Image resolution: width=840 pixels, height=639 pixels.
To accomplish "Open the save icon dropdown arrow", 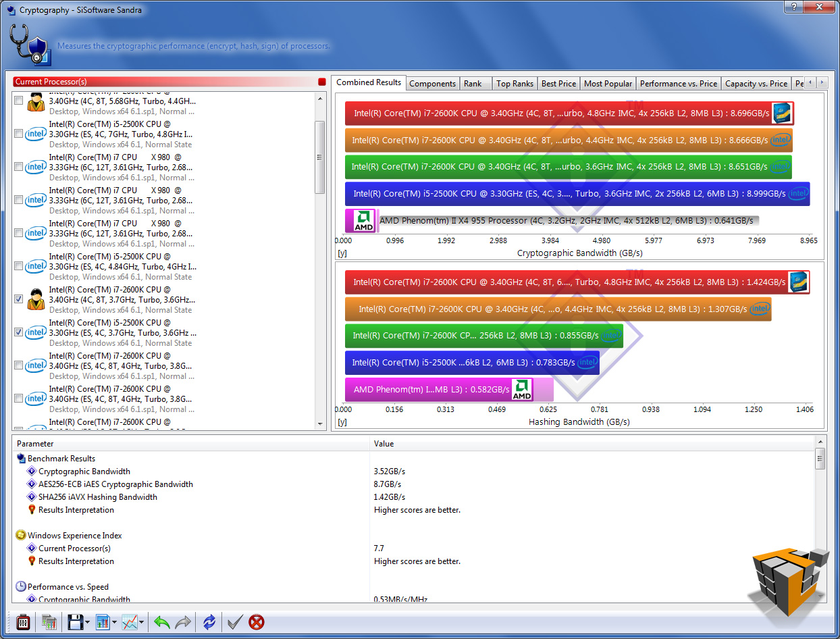I will (88, 623).
